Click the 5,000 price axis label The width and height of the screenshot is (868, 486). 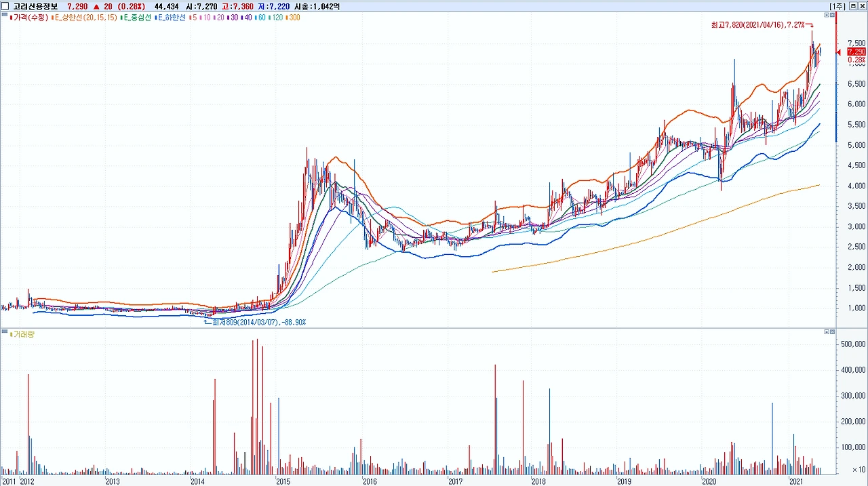pos(856,145)
